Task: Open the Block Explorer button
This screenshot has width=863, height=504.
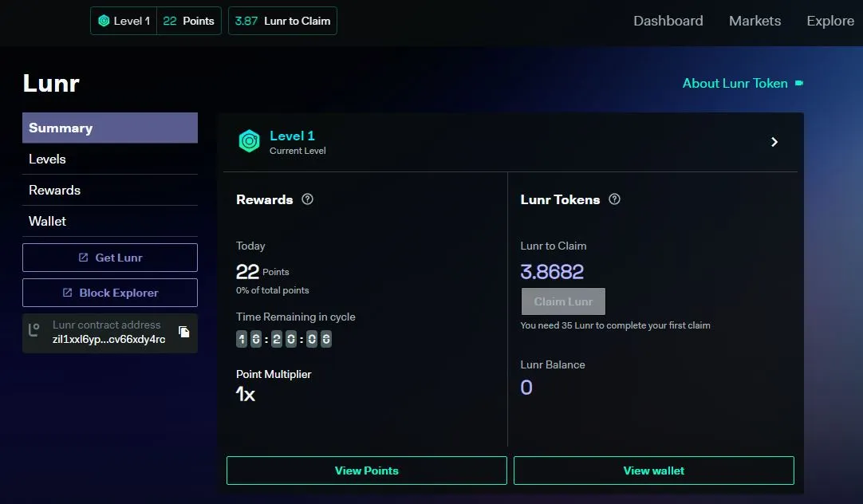Action: click(x=110, y=293)
